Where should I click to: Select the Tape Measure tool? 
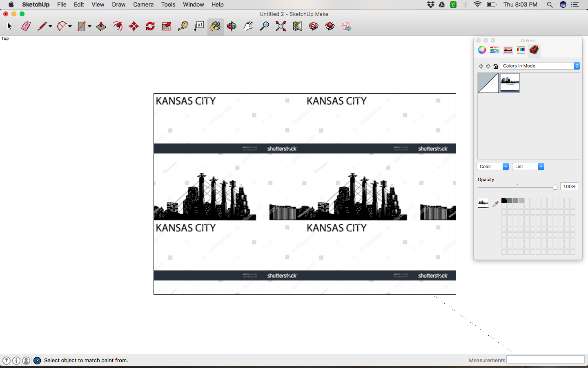(183, 27)
